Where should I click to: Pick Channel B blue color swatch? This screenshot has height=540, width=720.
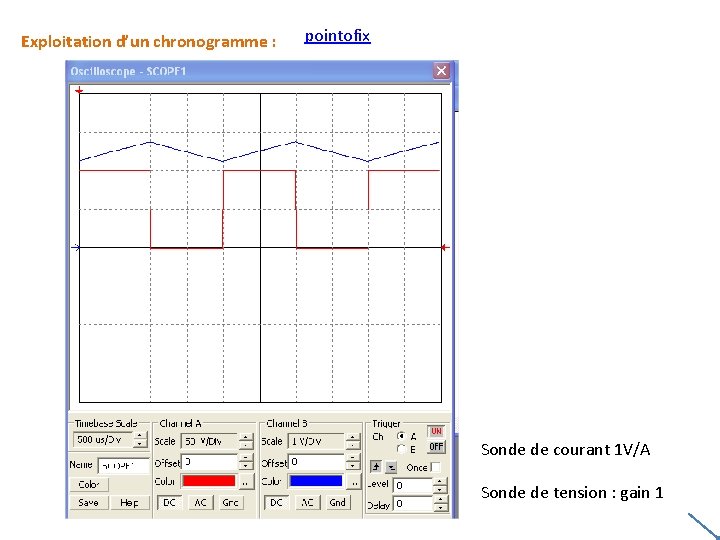(x=316, y=481)
